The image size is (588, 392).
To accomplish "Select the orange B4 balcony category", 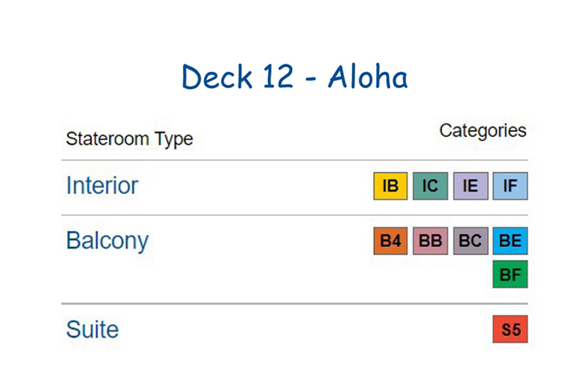I will (x=391, y=241).
